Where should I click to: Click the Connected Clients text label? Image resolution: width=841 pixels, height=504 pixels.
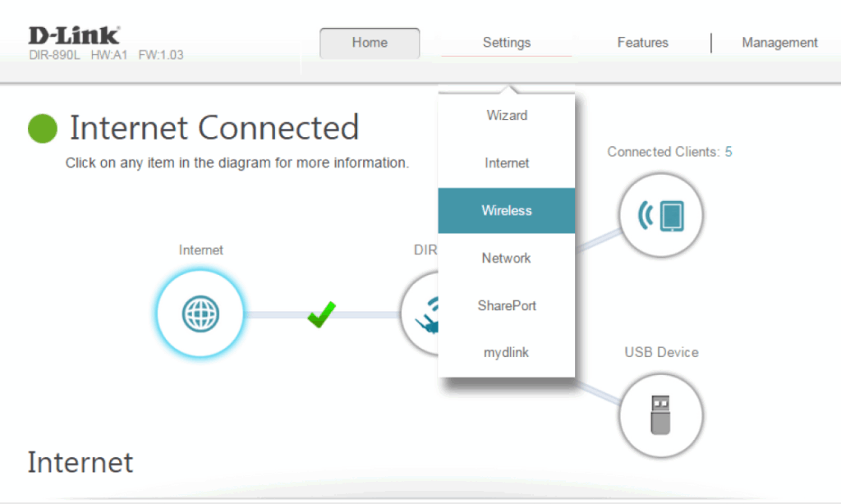point(663,152)
